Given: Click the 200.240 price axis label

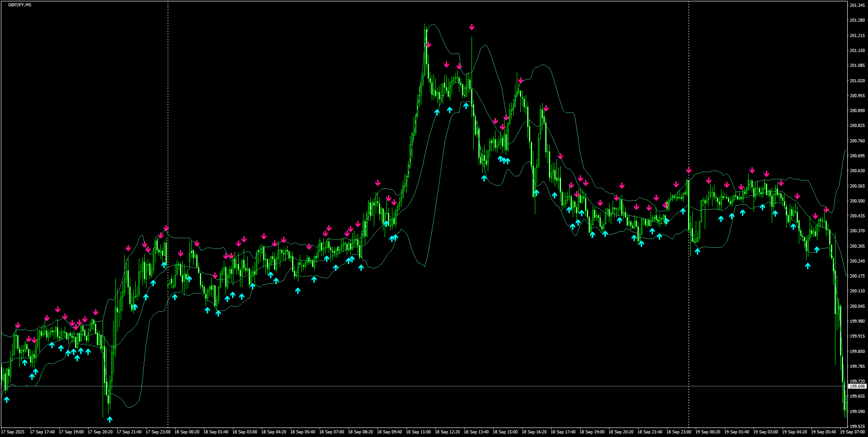Looking at the screenshot, I should coord(857,261).
